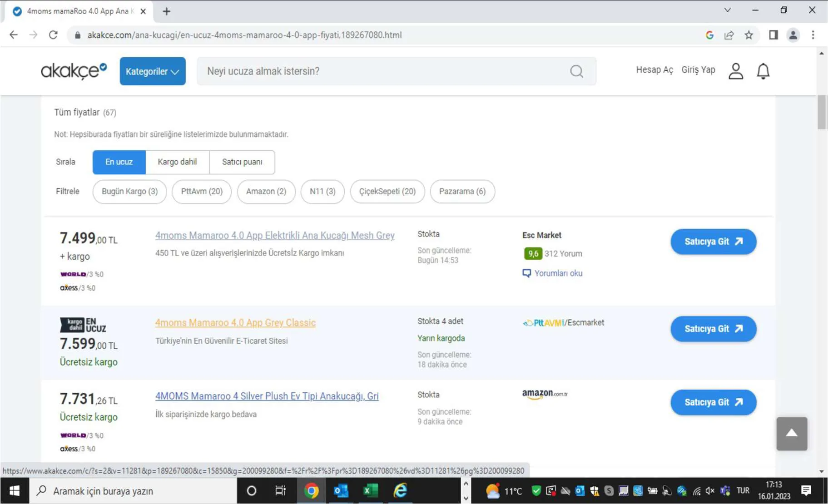This screenshot has height=504, width=828.
Task: Reload the current page
Action: pyautogui.click(x=53, y=35)
